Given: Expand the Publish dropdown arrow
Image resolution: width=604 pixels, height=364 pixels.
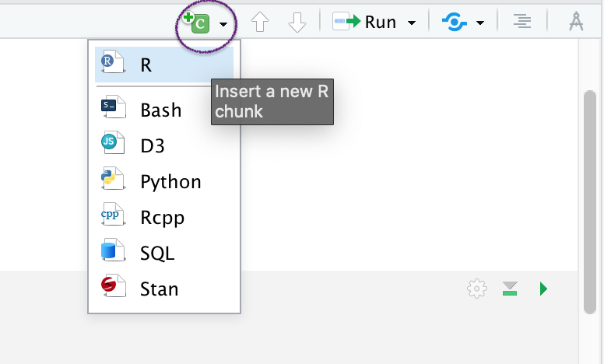Looking at the screenshot, I should pyautogui.click(x=481, y=23).
